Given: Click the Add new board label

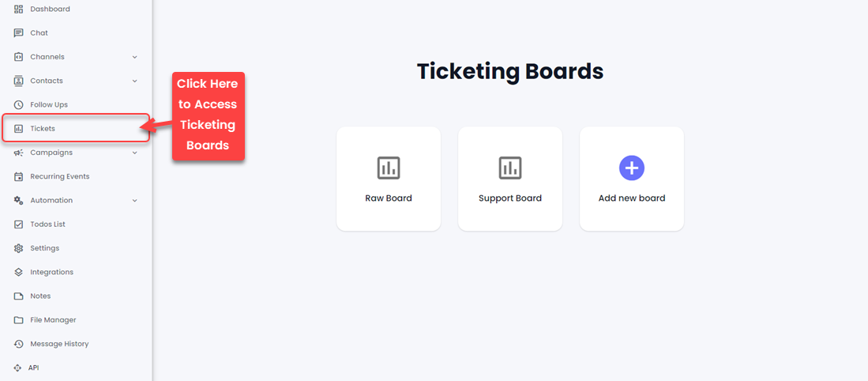Looking at the screenshot, I should pos(632,198).
